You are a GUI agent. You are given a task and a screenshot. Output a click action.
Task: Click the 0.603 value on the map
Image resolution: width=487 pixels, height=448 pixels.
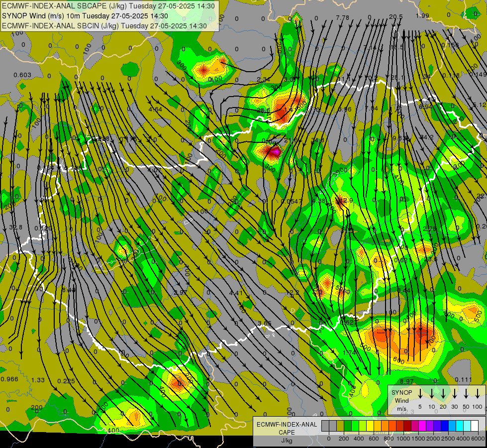(x=22, y=75)
